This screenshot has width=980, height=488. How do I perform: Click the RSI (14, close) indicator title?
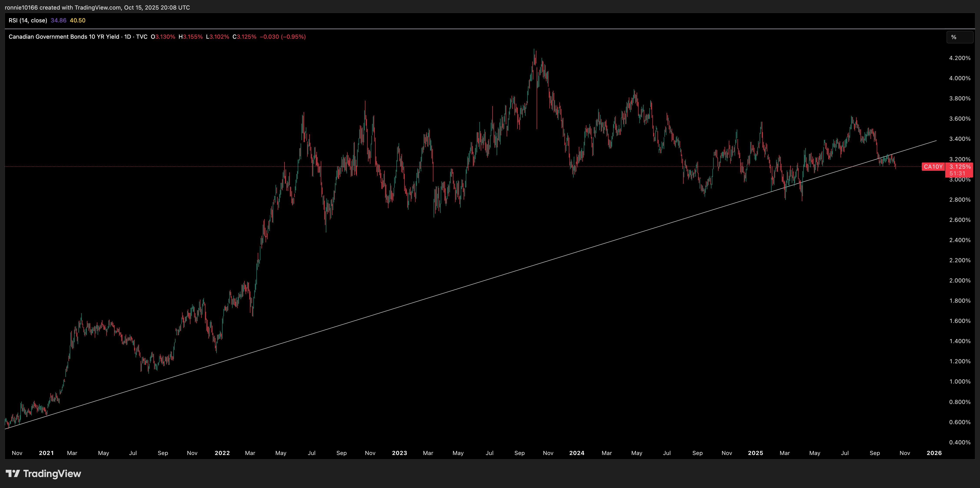coord(28,21)
